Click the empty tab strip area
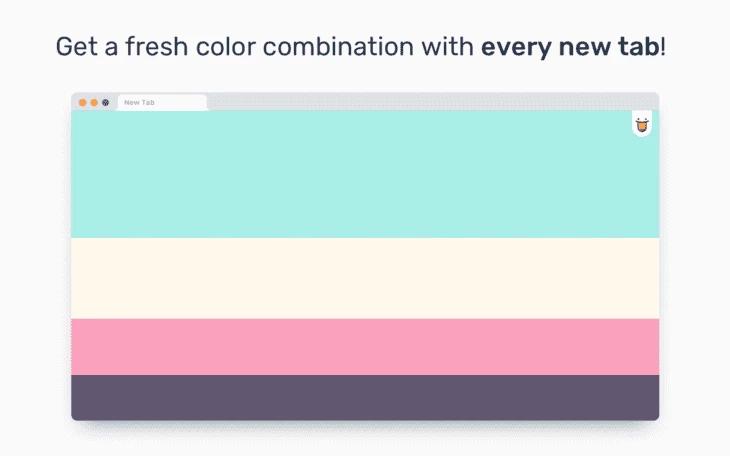 coord(430,101)
